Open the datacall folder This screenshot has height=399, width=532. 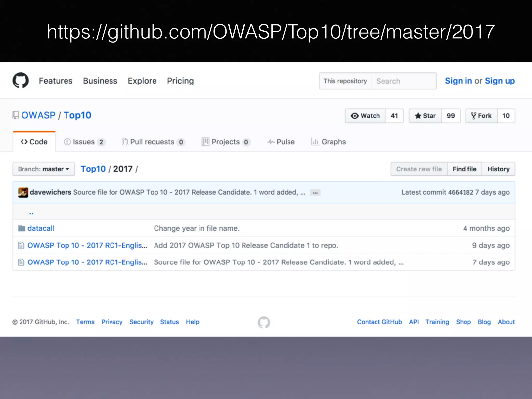(x=41, y=228)
